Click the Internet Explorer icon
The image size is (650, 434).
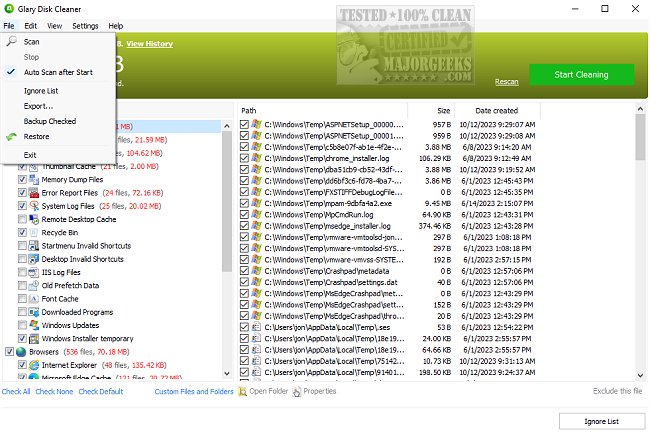34,365
